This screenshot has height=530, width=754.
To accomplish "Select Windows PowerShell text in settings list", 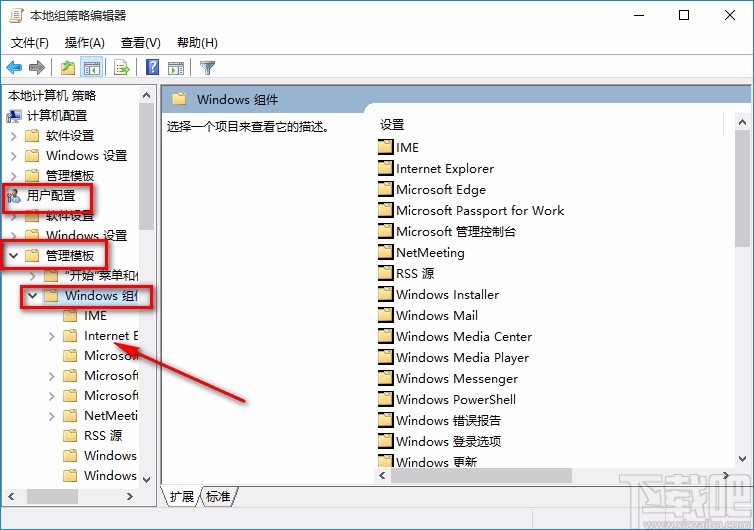I will pos(456,399).
